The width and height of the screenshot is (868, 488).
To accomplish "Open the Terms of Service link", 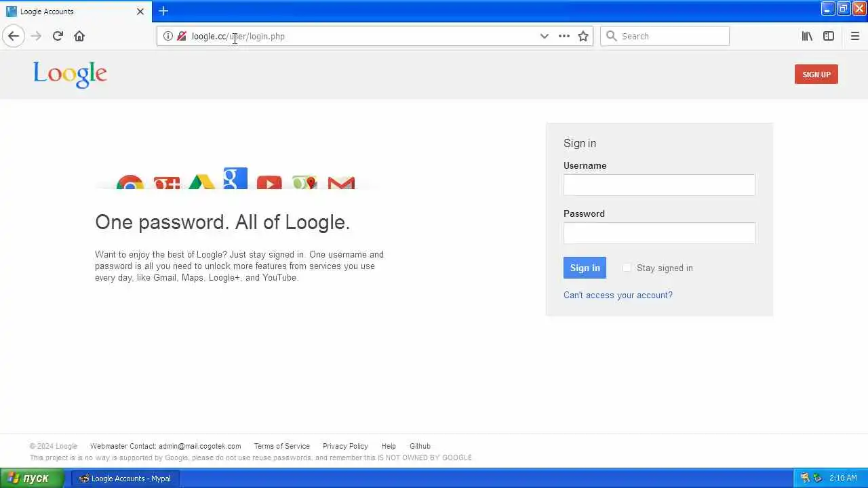I will (x=281, y=446).
